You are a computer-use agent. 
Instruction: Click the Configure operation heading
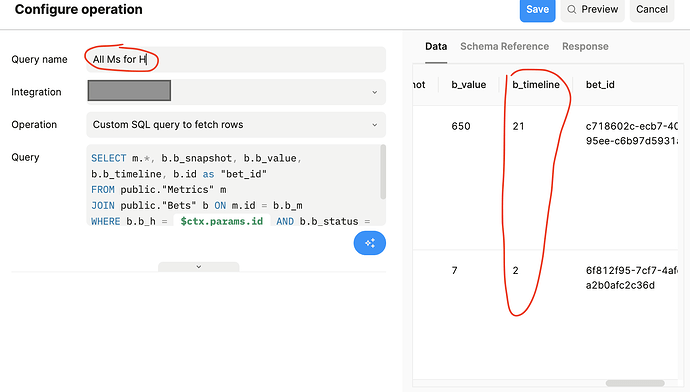click(x=79, y=9)
